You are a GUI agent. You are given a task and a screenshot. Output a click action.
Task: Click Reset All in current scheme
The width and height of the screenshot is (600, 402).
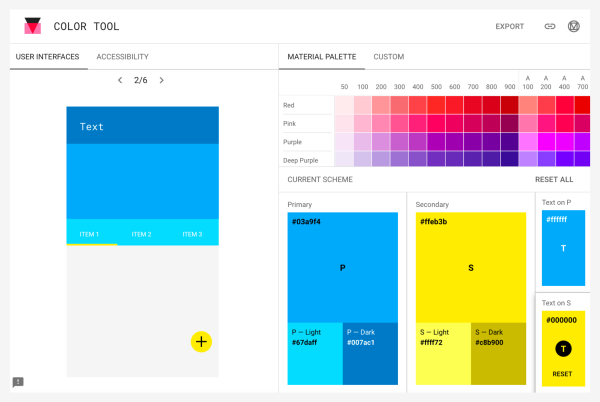tap(554, 179)
